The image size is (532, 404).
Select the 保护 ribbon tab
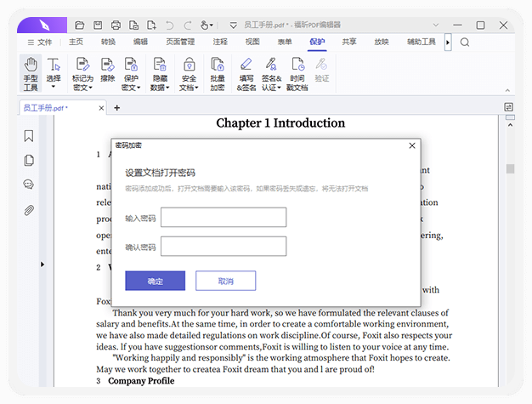(x=317, y=42)
